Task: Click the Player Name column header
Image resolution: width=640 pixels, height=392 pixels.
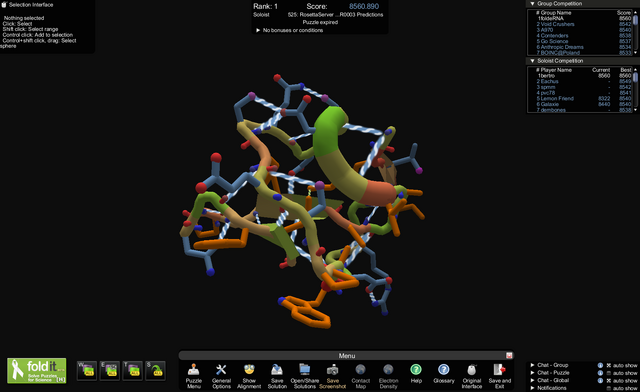Action: [x=556, y=70]
